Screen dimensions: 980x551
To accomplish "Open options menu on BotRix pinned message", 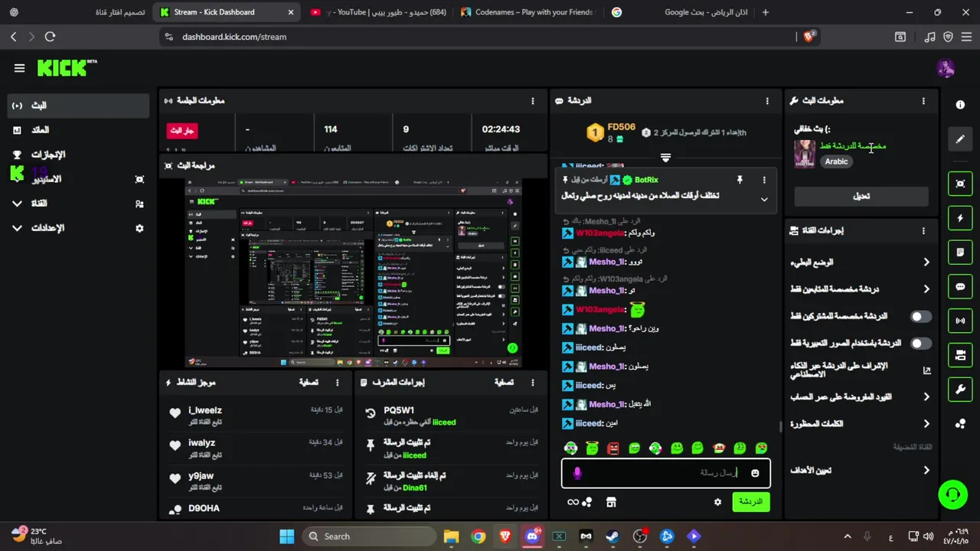I will [x=764, y=180].
